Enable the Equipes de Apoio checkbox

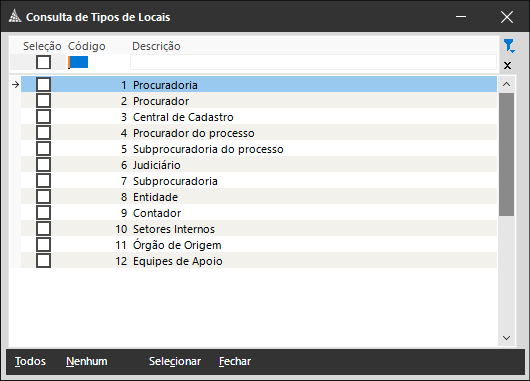pos(44,261)
